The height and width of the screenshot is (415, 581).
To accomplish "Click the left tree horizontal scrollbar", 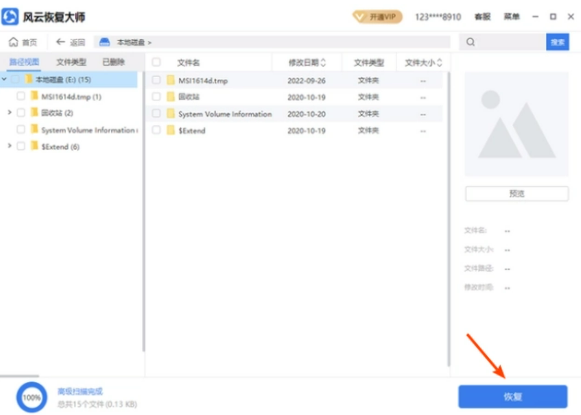I will coord(20,375).
